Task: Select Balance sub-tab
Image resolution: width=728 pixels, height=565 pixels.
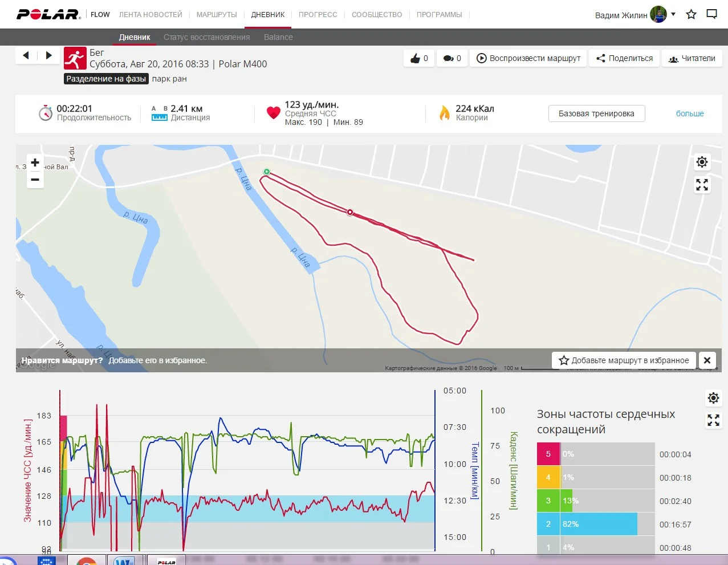Action: (278, 37)
